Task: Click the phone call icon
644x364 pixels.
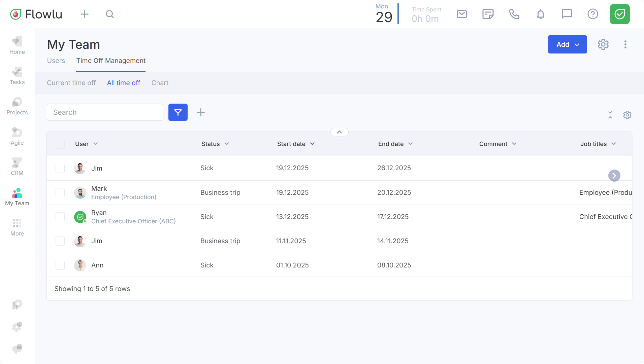Action: [x=514, y=14]
